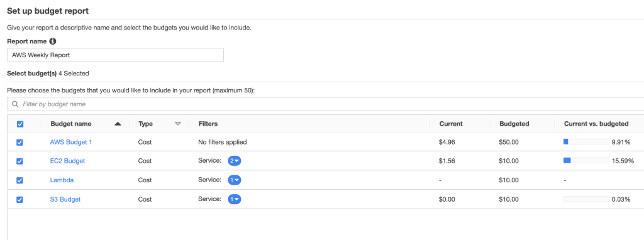Click the Report name input field

(116, 55)
